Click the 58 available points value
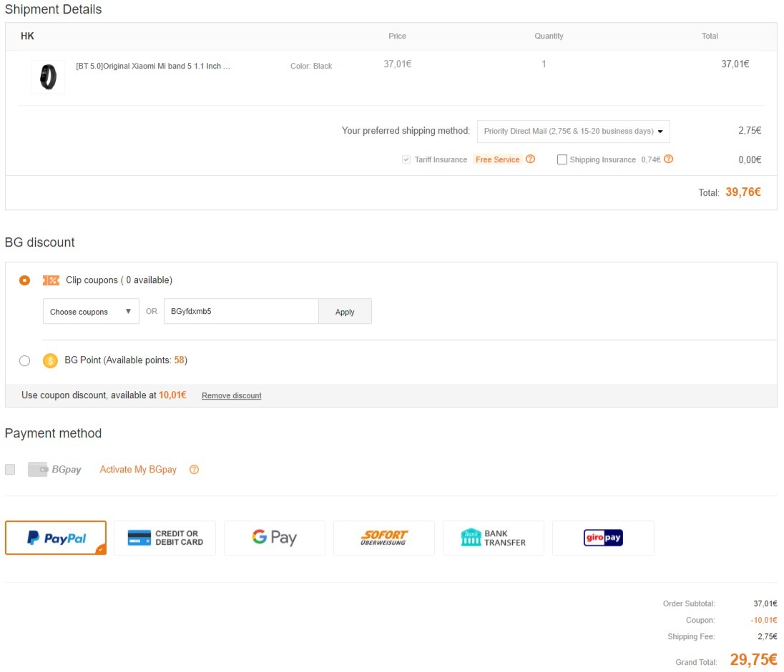 click(x=179, y=360)
